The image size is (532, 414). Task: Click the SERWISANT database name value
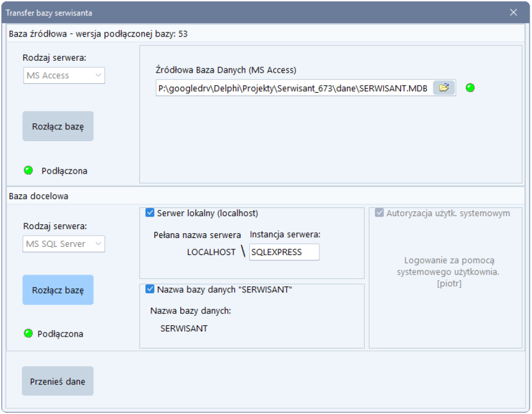tap(184, 328)
